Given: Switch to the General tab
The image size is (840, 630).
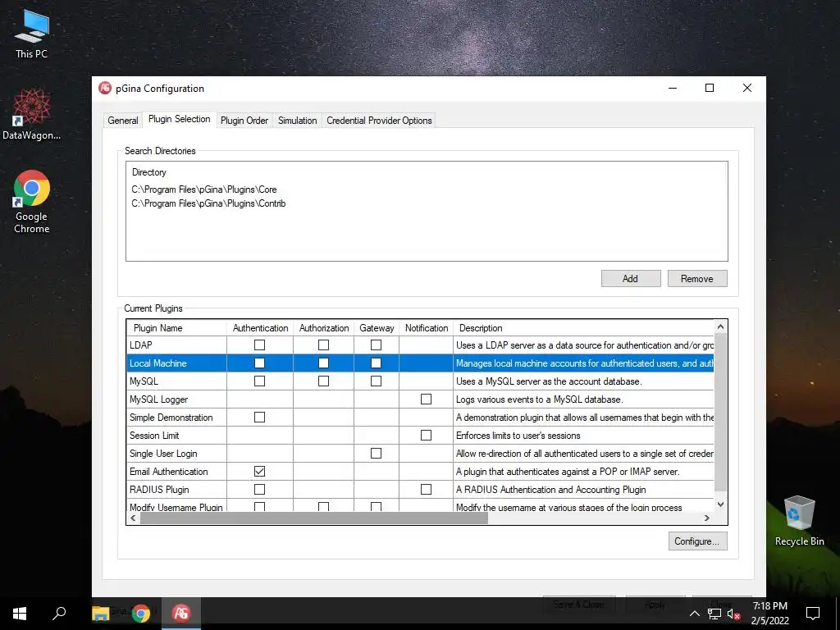Looking at the screenshot, I should pos(123,121).
